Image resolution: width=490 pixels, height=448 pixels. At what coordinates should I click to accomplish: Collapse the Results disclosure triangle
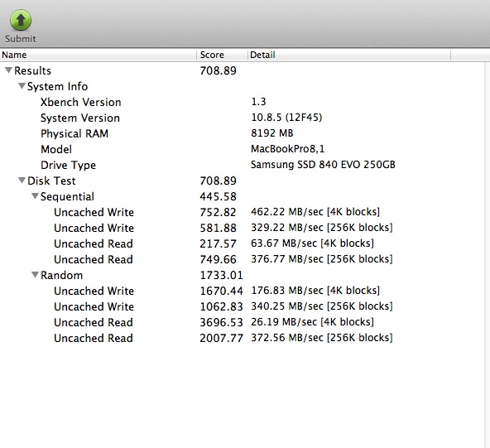click(9, 70)
